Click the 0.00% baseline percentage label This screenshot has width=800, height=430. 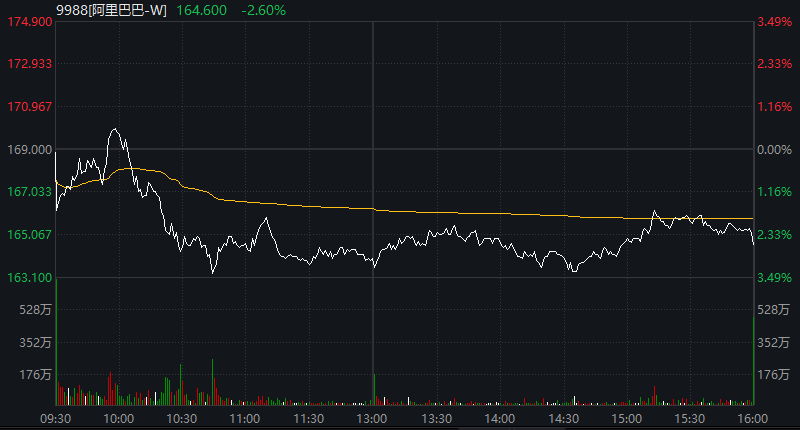coord(774,150)
